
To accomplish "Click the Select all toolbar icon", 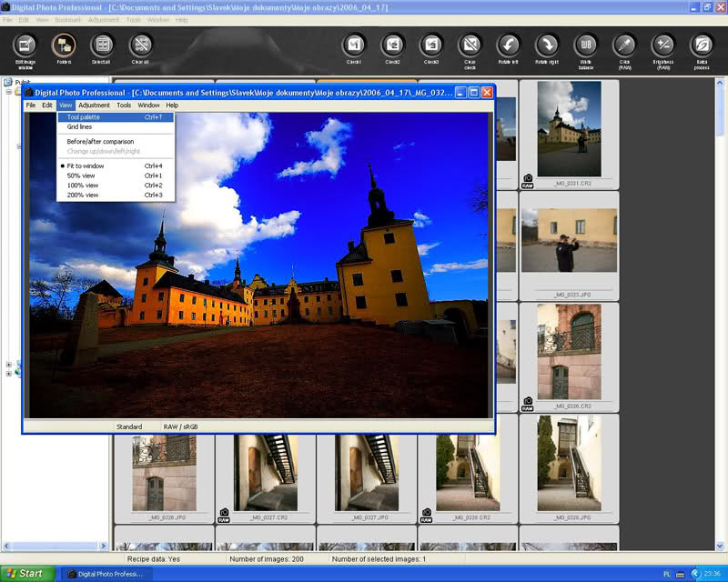I will [102, 45].
